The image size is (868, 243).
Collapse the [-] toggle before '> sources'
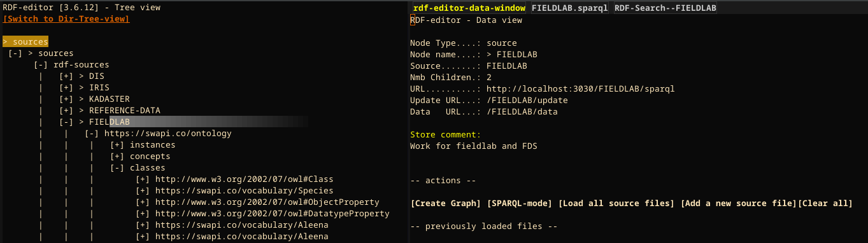click(x=15, y=53)
